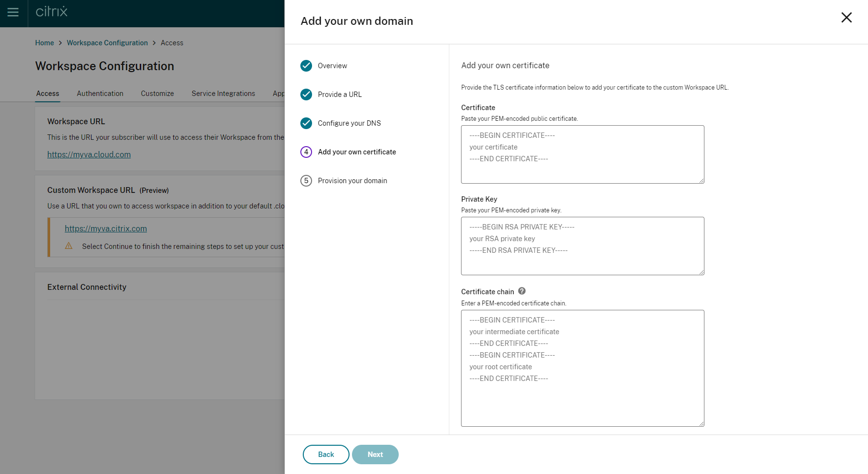
Task: Select step 5 Provision your domain icon
Action: (306, 181)
